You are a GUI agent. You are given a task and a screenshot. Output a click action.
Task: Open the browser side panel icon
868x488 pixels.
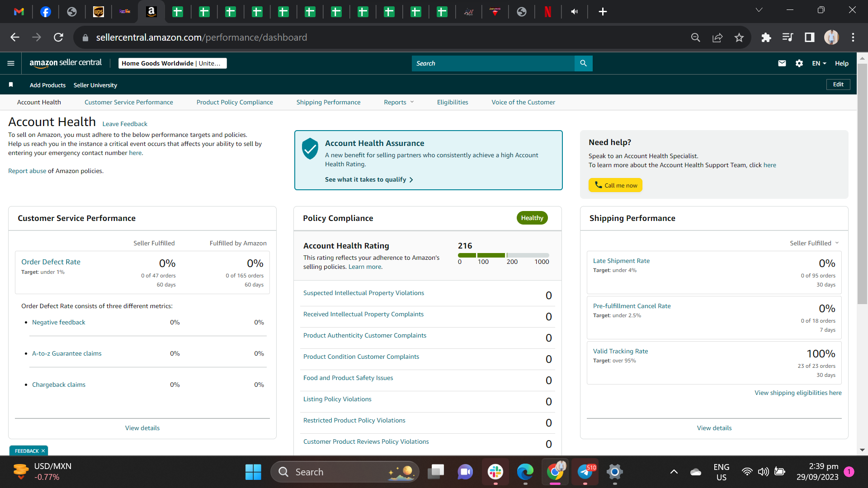[810, 38]
